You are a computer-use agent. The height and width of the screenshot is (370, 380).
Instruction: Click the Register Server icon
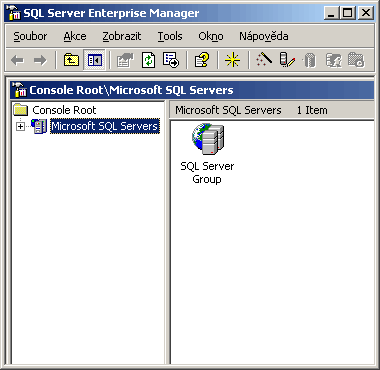coord(287,60)
